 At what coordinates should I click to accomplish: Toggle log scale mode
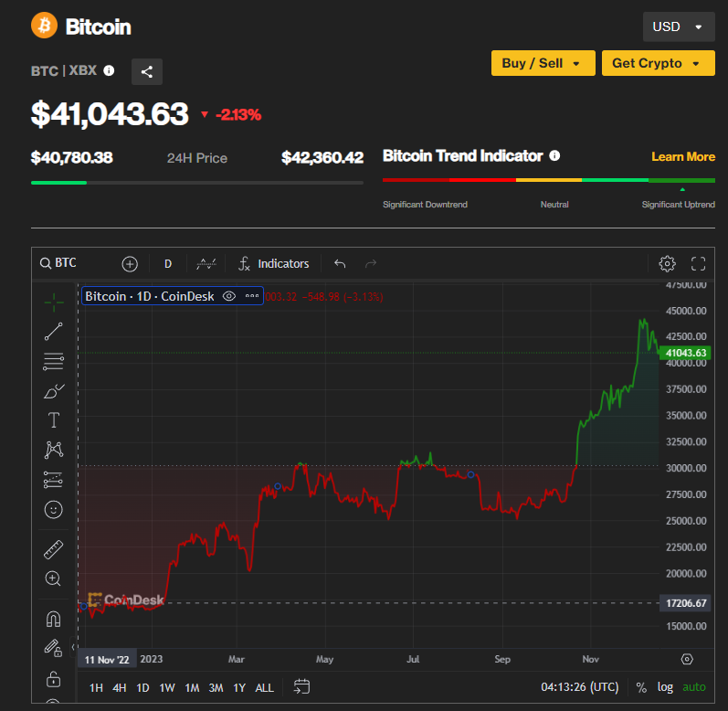click(x=665, y=687)
